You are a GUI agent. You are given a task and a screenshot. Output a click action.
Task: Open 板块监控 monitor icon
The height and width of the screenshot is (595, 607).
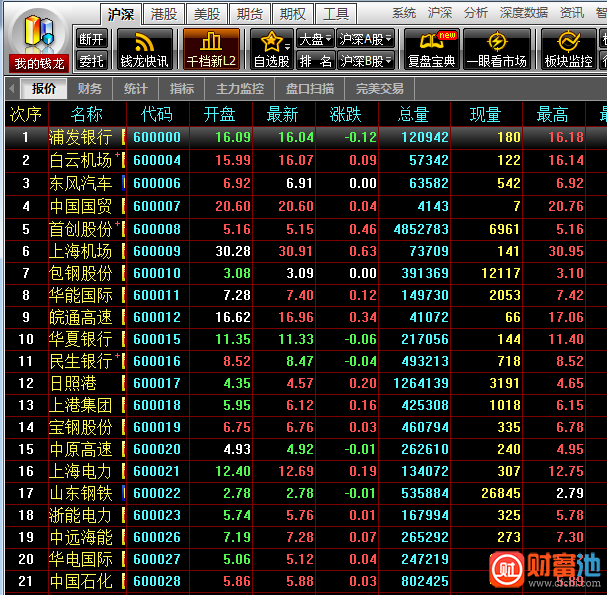coord(568,49)
